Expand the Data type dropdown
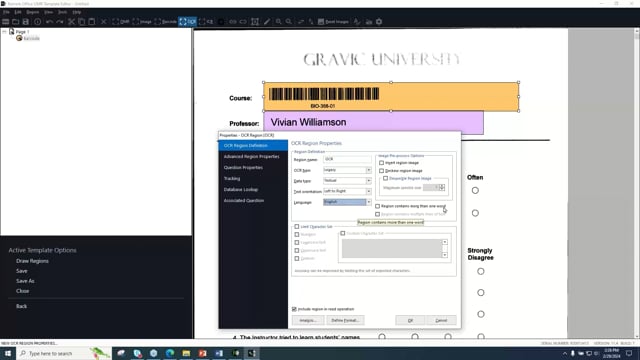Viewport: 640px width, 360px height. (x=368, y=180)
